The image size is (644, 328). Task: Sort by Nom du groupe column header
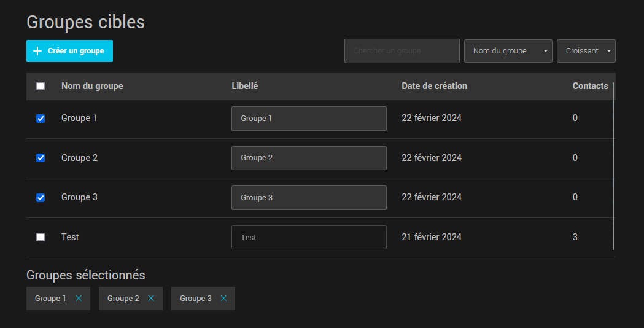click(92, 86)
